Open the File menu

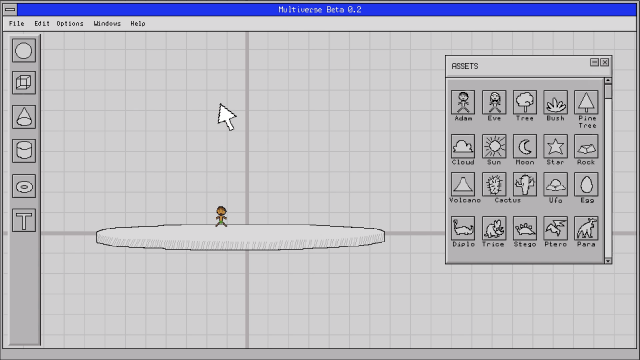coord(17,24)
